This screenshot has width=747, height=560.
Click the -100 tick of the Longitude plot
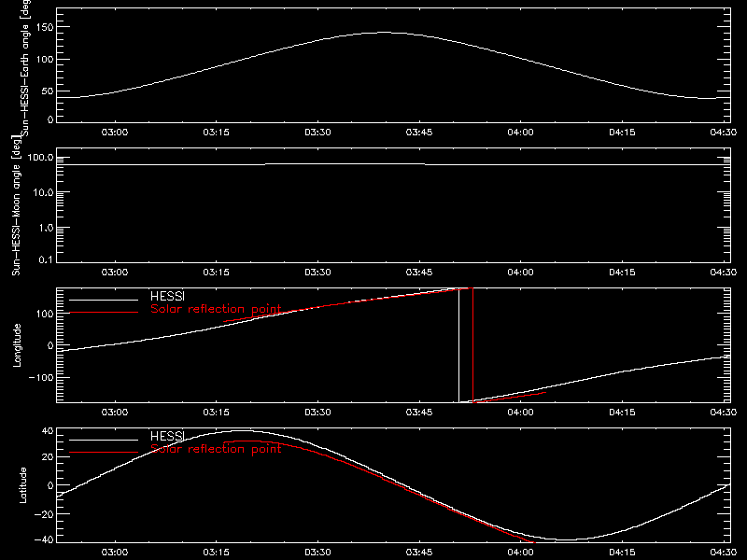point(41,377)
